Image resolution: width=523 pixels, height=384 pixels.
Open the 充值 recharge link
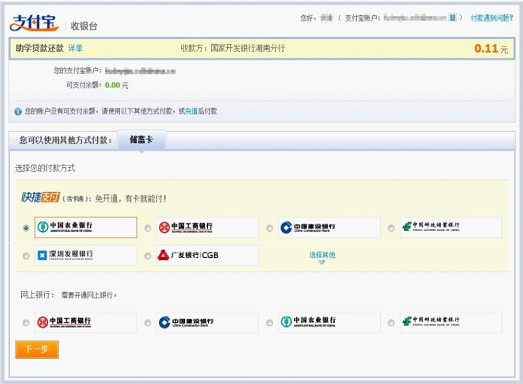point(191,111)
